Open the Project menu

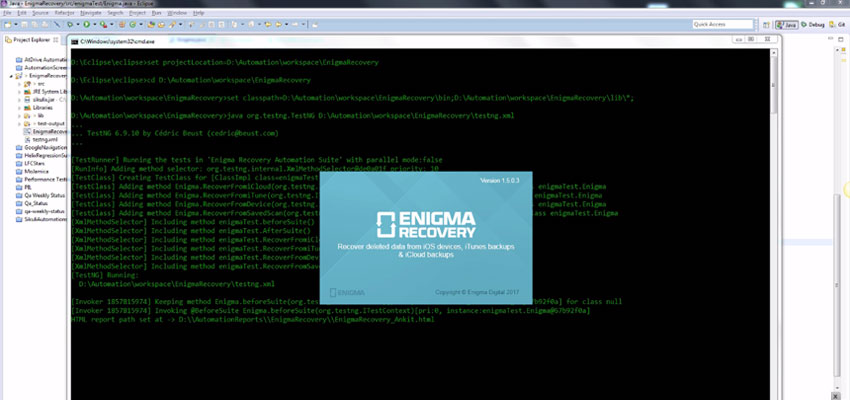click(138, 12)
